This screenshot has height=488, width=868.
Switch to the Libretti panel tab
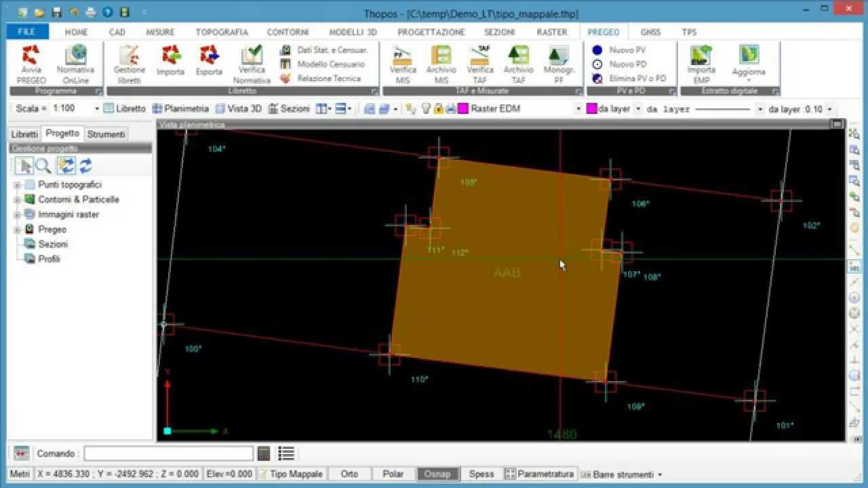tap(24, 134)
